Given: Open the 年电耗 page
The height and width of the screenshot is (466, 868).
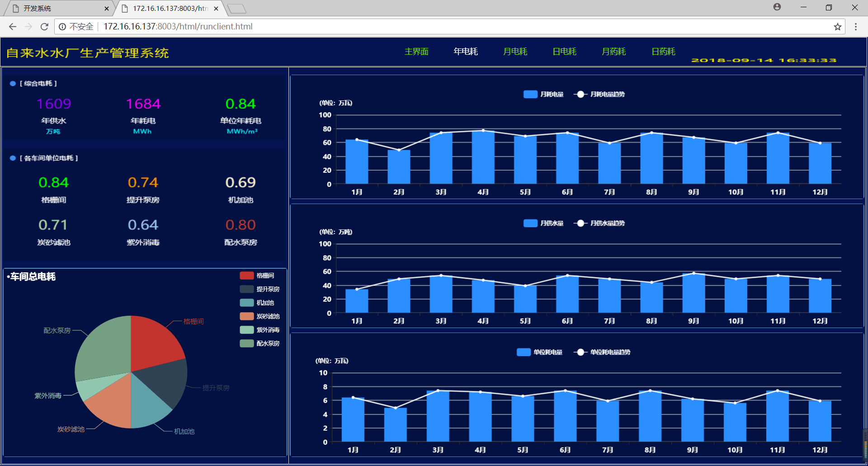Looking at the screenshot, I should 466,52.
